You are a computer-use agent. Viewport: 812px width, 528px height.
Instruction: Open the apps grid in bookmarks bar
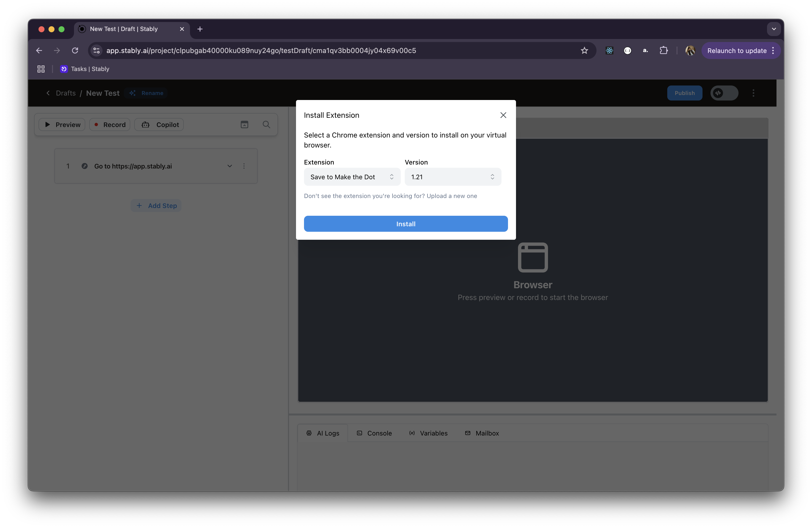41,69
